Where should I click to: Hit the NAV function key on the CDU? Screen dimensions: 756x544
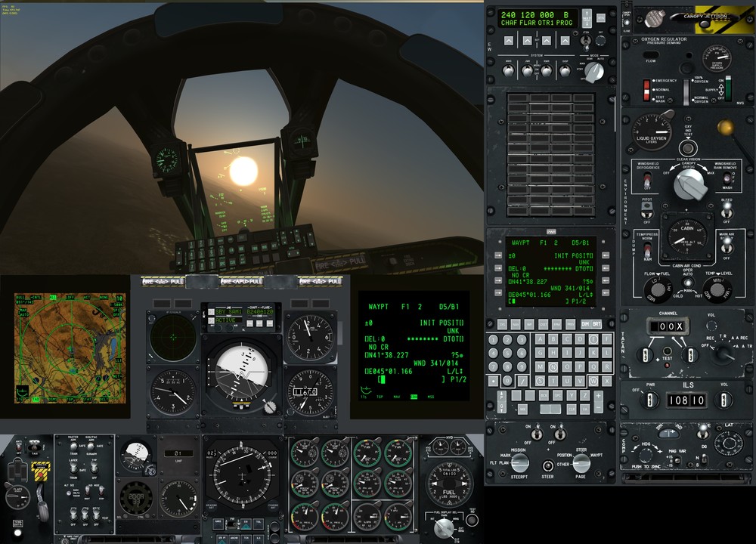[x=516, y=324]
